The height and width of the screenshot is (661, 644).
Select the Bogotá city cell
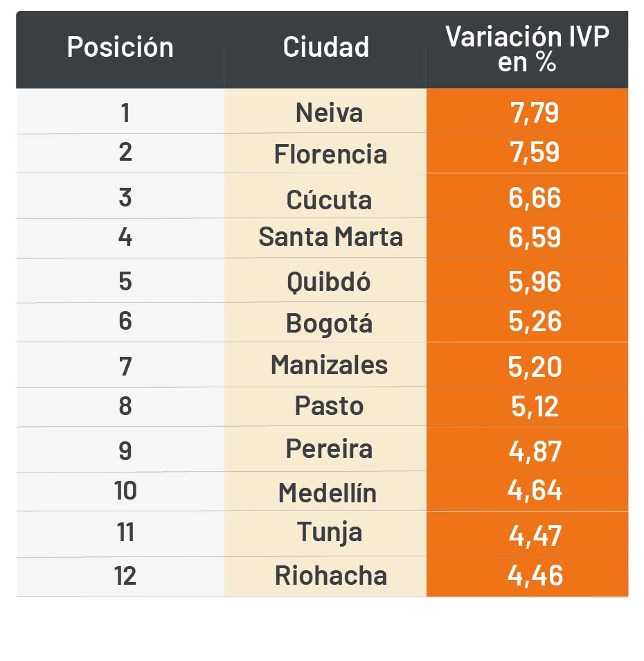[329, 323]
